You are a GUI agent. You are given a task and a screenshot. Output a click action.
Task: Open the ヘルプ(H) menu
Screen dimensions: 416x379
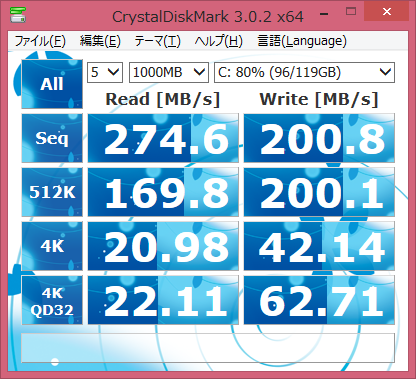click(x=218, y=41)
